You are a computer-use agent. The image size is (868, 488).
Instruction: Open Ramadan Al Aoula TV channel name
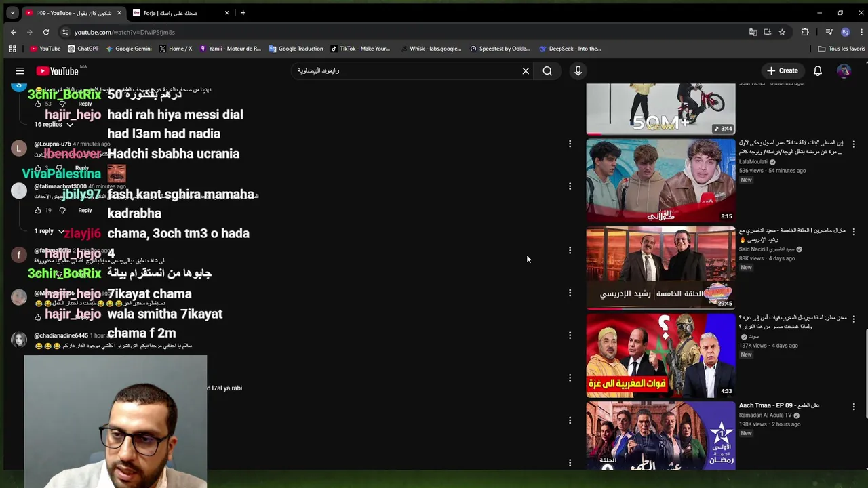click(765, 415)
